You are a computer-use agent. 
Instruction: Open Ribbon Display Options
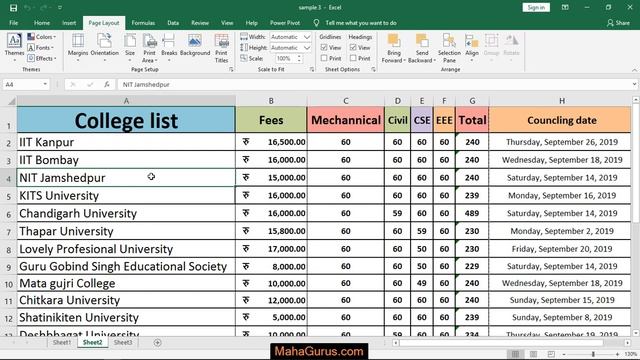[x=565, y=7]
